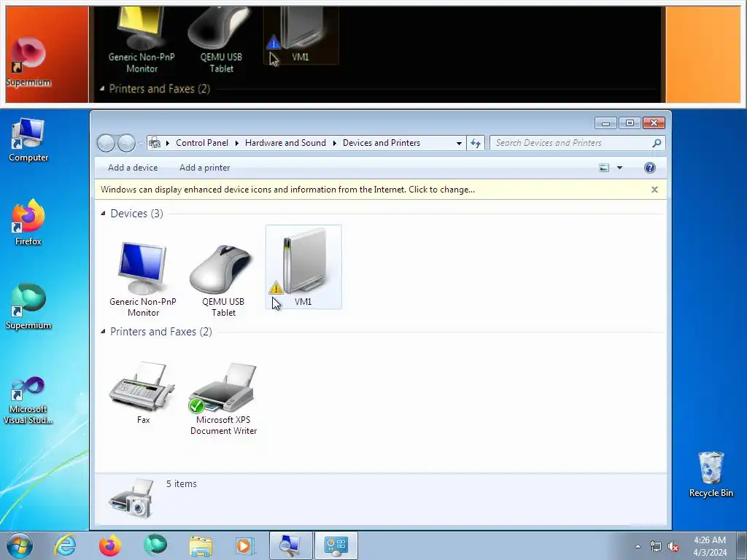Close the Devices and Printers window

tap(654, 123)
